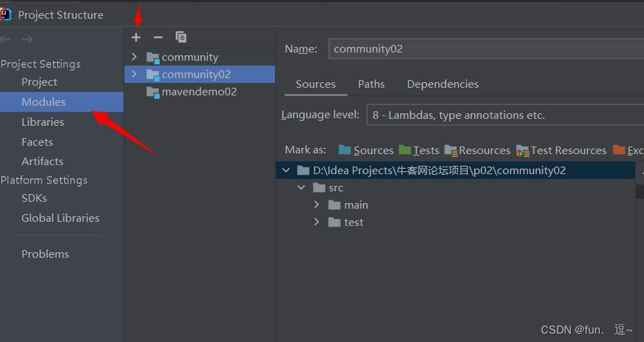
Task: Select Modules in the sidebar
Action: click(61, 102)
